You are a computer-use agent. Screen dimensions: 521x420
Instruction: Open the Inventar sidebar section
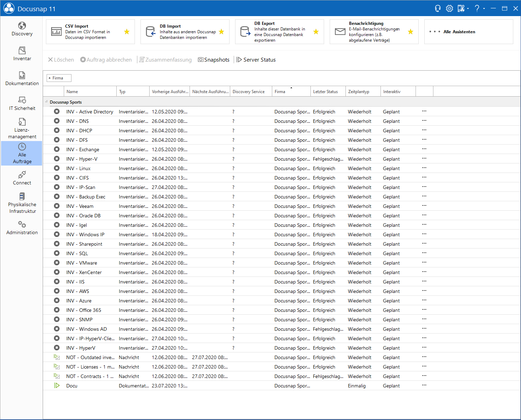point(22,54)
